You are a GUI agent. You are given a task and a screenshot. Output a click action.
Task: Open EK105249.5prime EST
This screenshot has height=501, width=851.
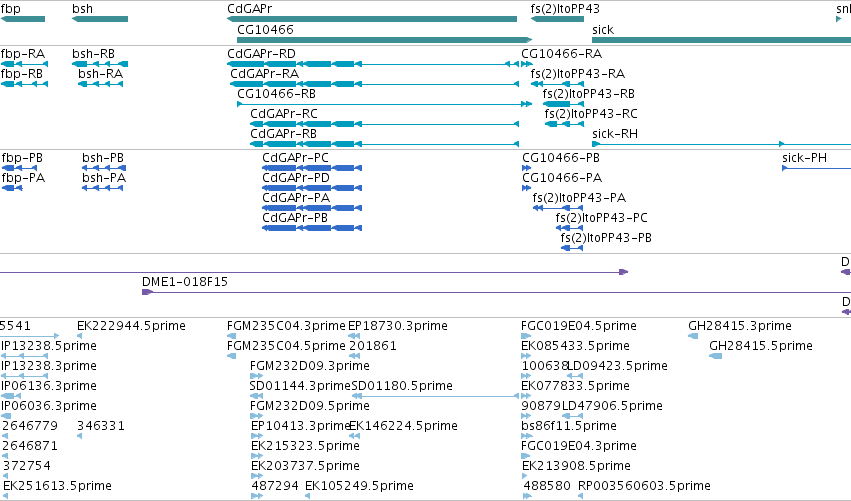(x=359, y=486)
